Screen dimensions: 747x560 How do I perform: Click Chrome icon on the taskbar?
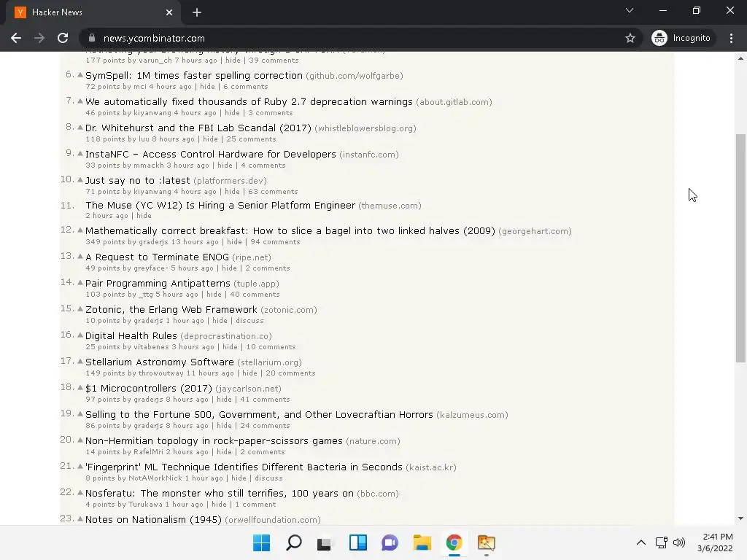coord(454,542)
